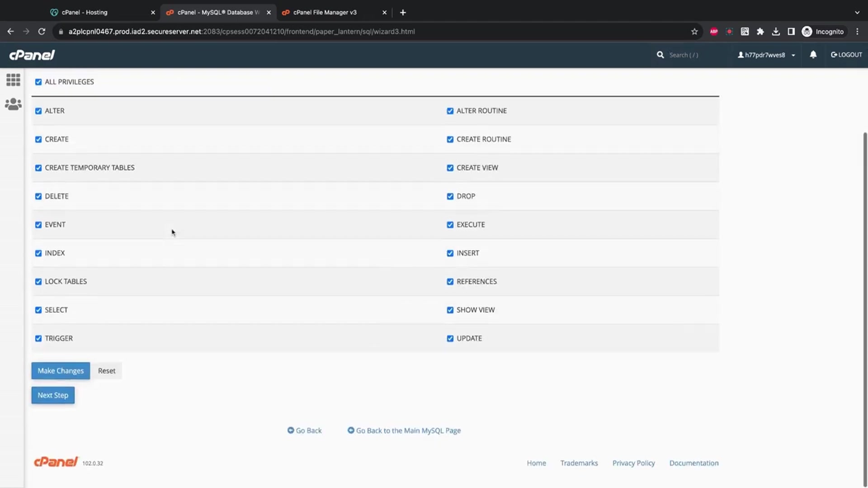The width and height of the screenshot is (868, 488).
Task: Toggle the CREATE checkbox
Action: (38, 140)
